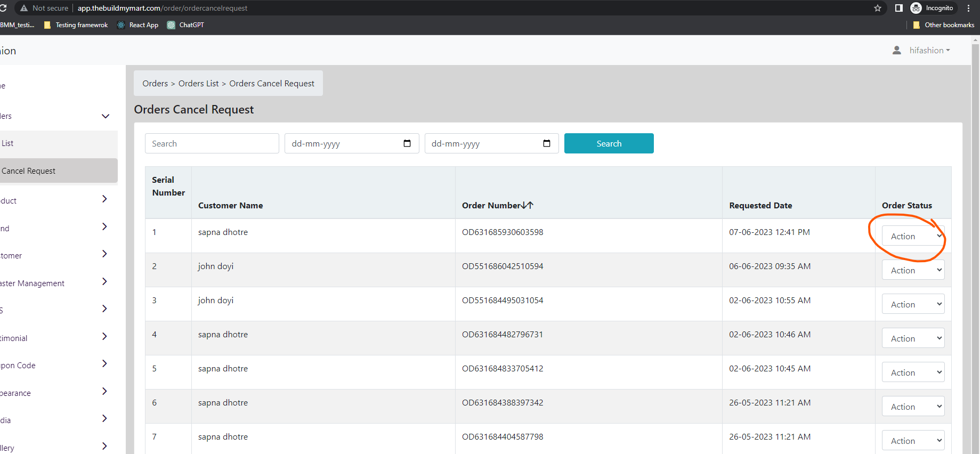Screen dimensions: 980x454
Task: Select the Cancel Request sidebar item
Action: pos(59,171)
